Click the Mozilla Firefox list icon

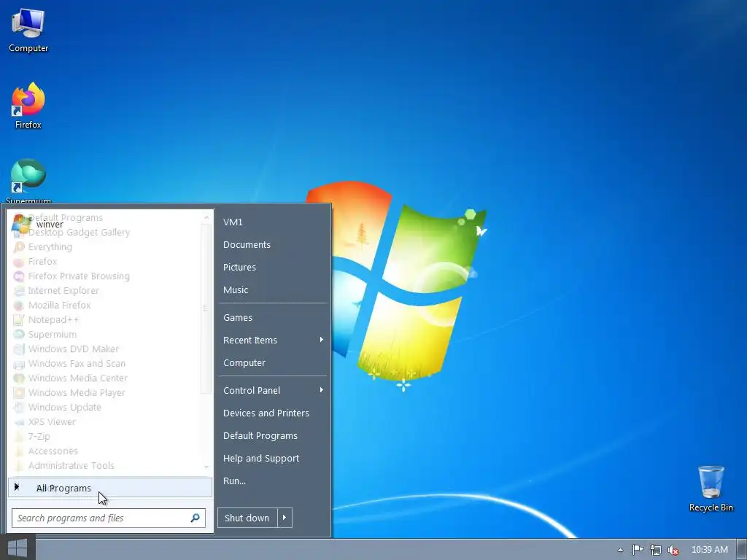click(x=19, y=306)
